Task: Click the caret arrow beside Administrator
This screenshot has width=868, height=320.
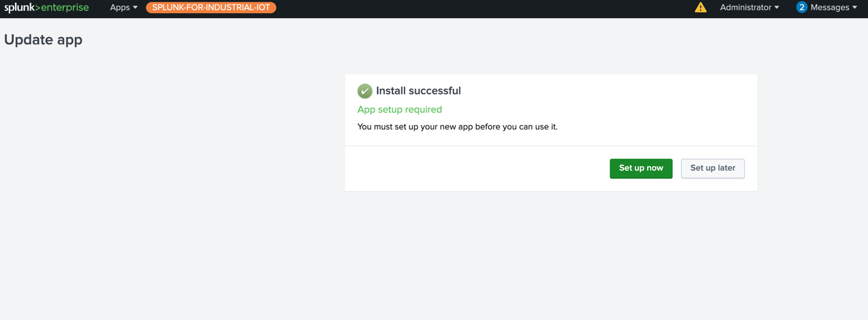Action: pos(777,8)
